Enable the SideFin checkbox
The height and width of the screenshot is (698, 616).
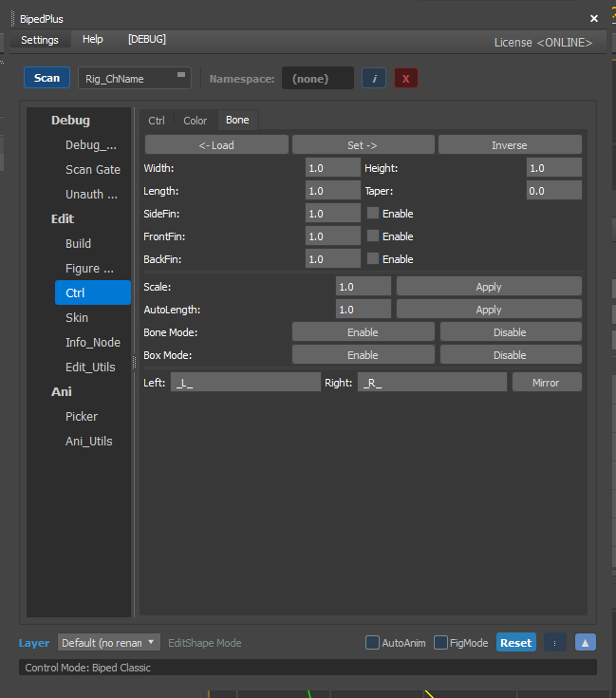coord(373,214)
